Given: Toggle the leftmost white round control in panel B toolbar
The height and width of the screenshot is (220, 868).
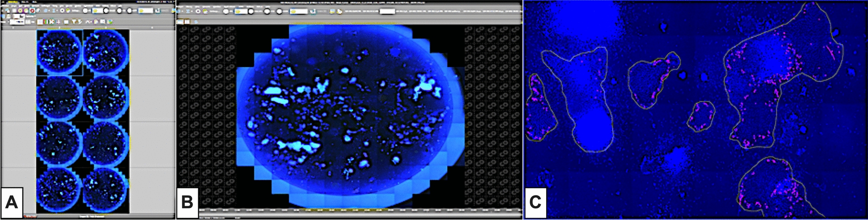Looking at the screenshot, I should pos(226,11).
